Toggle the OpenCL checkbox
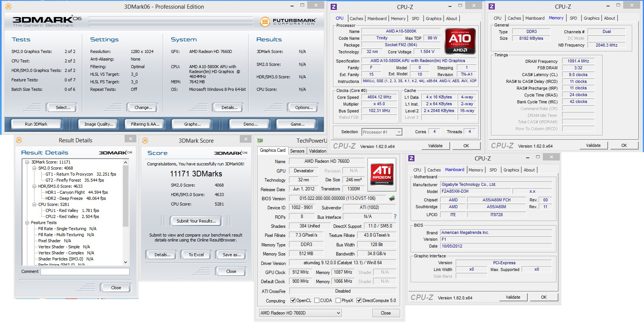 click(293, 301)
